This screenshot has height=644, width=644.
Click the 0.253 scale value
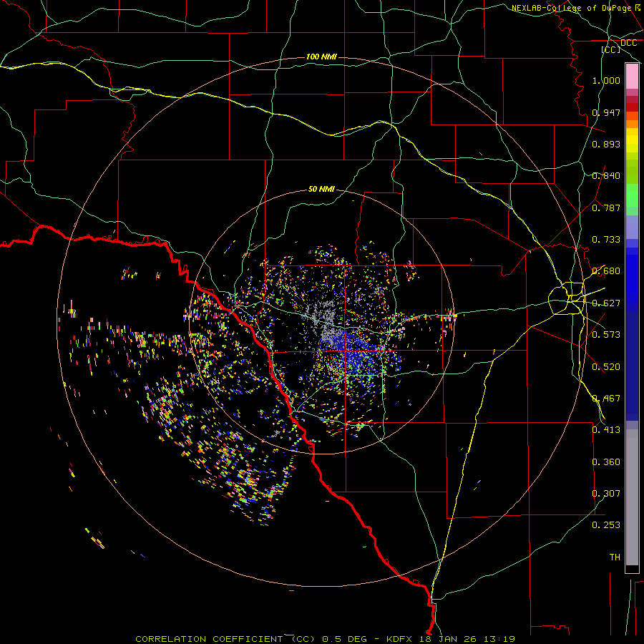click(x=606, y=525)
